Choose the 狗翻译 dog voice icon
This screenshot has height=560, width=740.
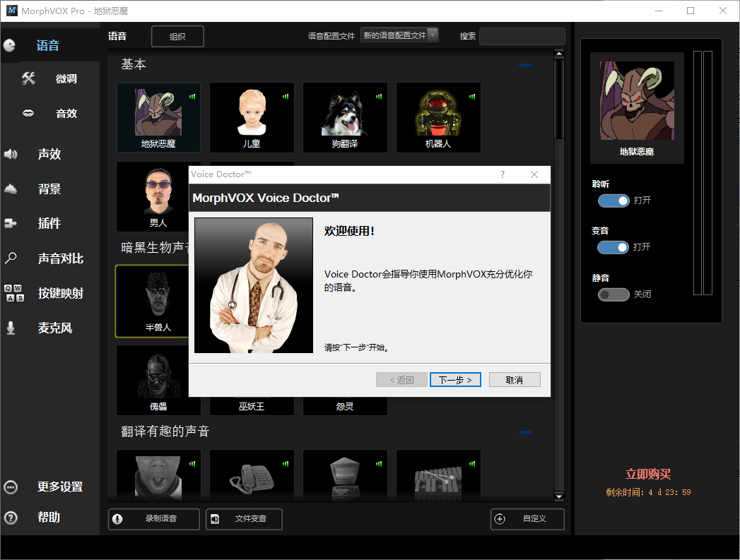345,113
